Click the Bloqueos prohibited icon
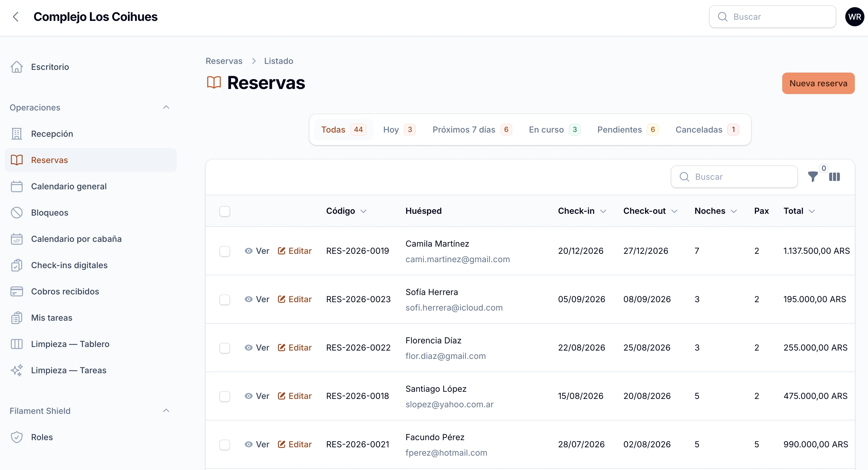This screenshot has height=470, width=868. 16,212
